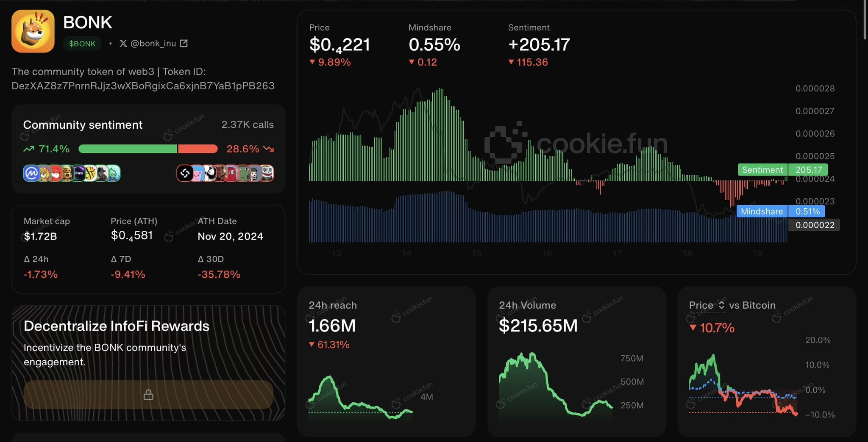Click the BONK dog logo

[x=33, y=31]
